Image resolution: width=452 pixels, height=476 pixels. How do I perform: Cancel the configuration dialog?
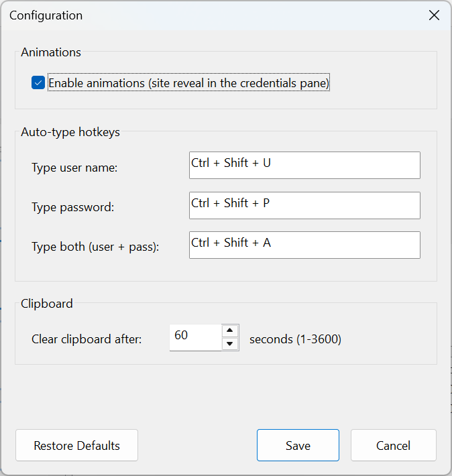point(394,445)
